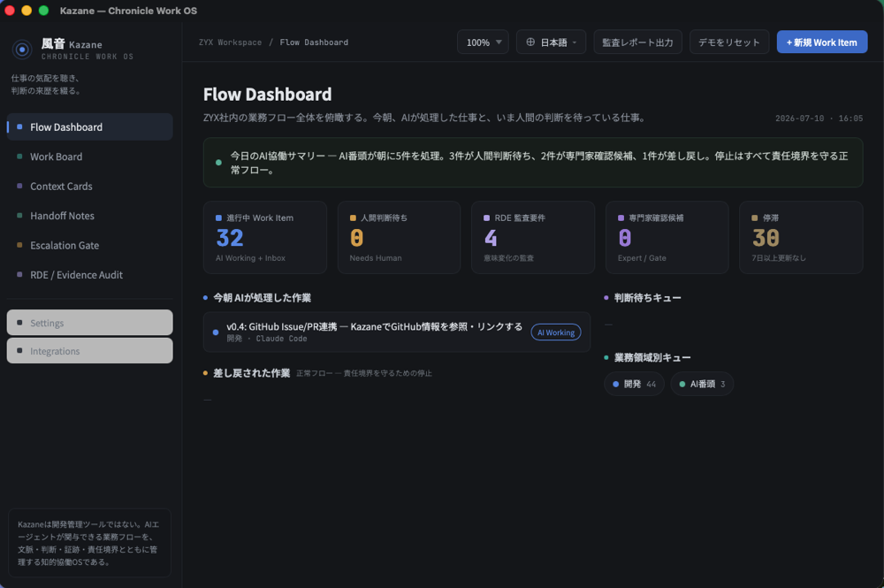
Task: Click the 監査レポート出力 button
Action: pyautogui.click(x=637, y=42)
